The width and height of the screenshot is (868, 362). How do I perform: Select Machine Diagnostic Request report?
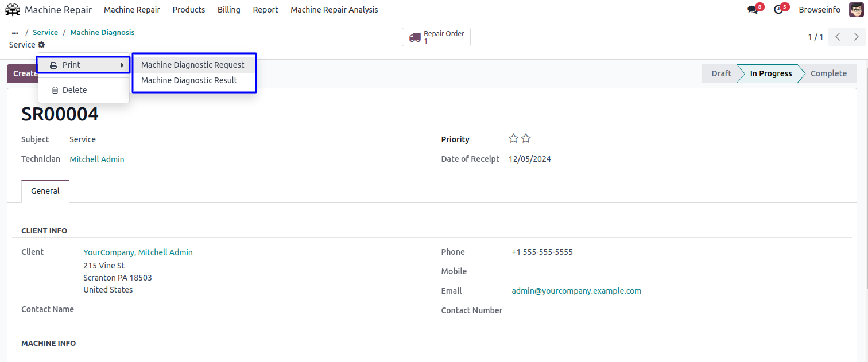click(x=193, y=65)
